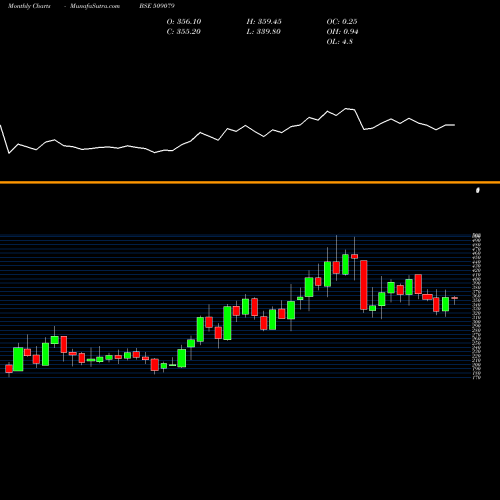The height and width of the screenshot is (500, 500).
Task: Select the open value 'O: 356.10'
Action: (x=184, y=22)
